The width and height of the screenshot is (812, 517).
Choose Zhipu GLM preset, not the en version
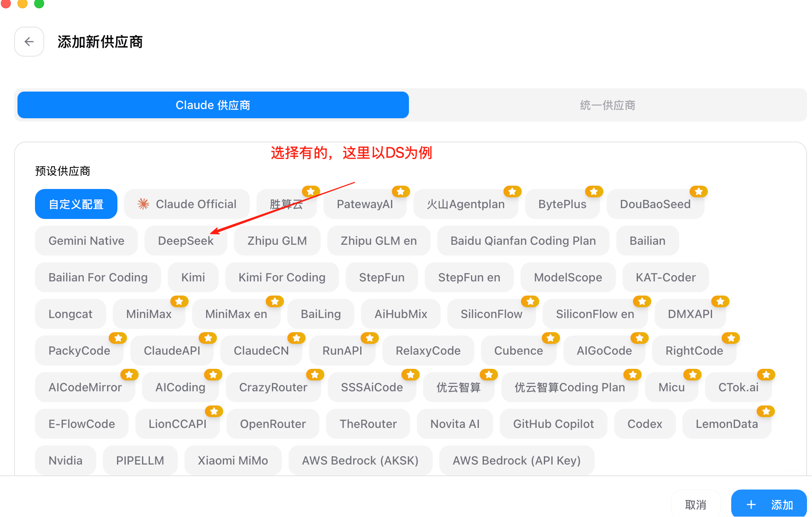277,241
